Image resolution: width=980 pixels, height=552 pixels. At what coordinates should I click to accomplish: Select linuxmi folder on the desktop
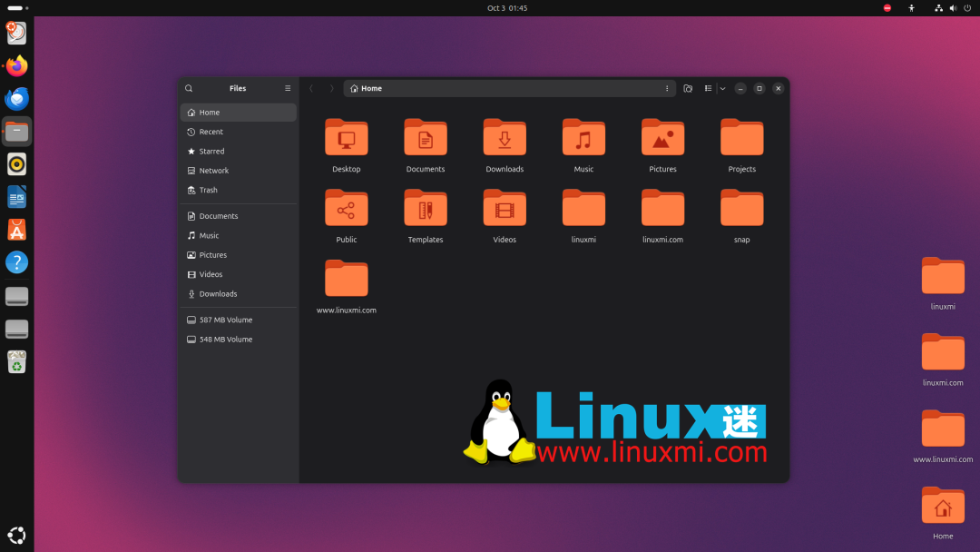pos(943,276)
